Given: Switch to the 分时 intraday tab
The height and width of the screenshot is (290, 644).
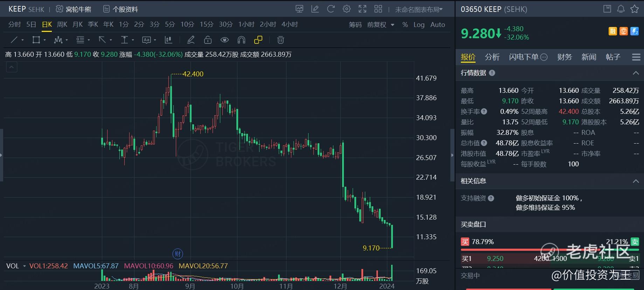Looking at the screenshot, I should (15, 25).
